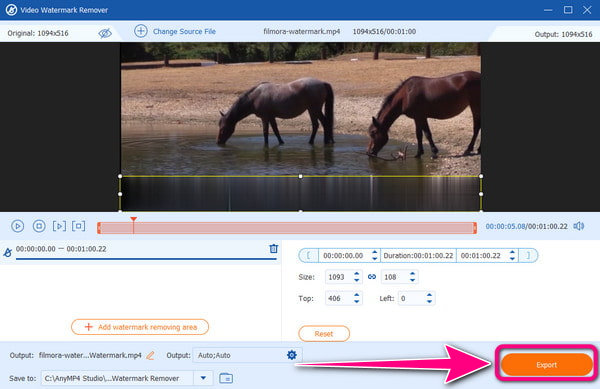Viewport: 600px width, 389px height.
Task: Increase height value with up arrow
Action: click(x=412, y=273)
